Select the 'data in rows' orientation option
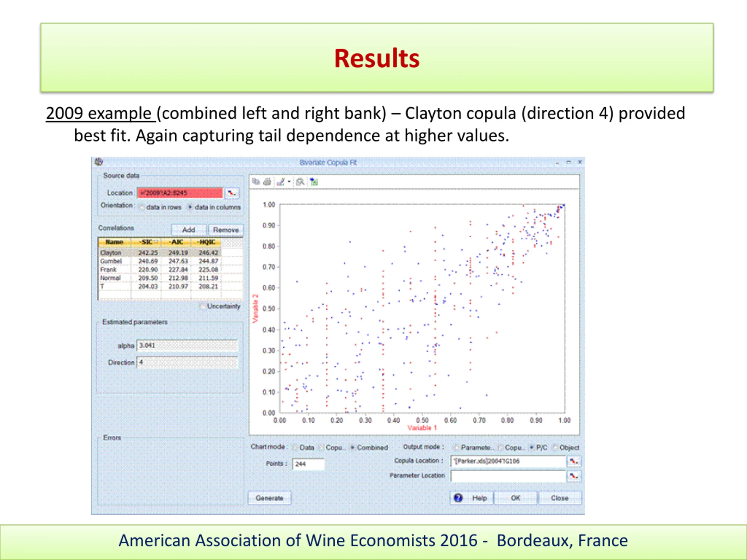 [x=142, y=207]
